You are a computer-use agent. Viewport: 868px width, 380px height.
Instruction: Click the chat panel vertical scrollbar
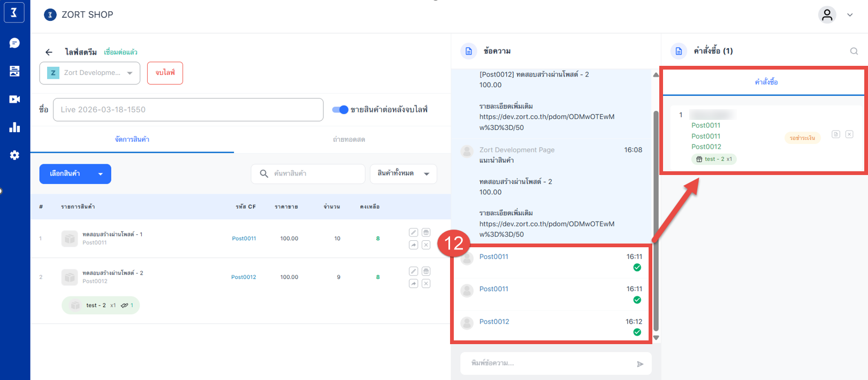pyautogui.click(x=656, y=214)
